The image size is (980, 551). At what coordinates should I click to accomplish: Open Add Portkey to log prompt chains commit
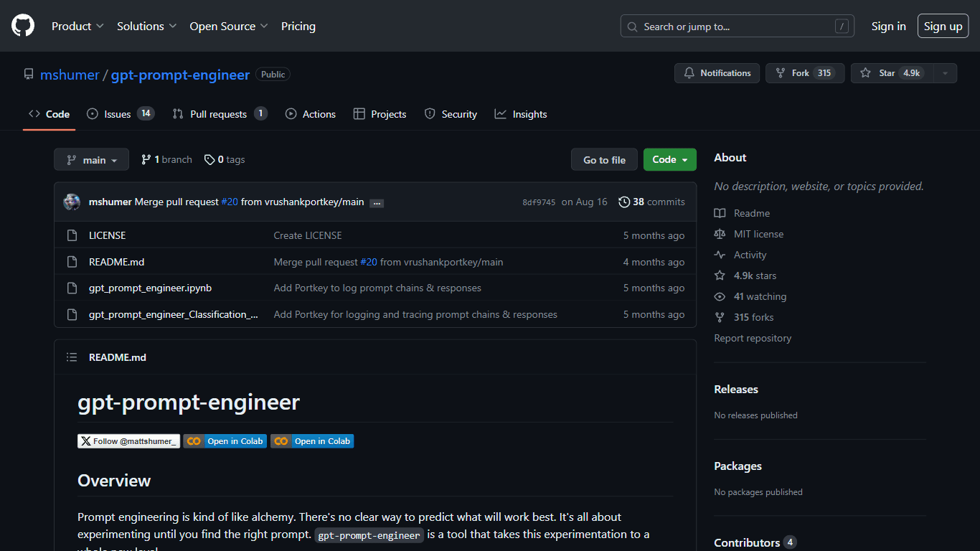pyautogui.click(x=377, y=288)
